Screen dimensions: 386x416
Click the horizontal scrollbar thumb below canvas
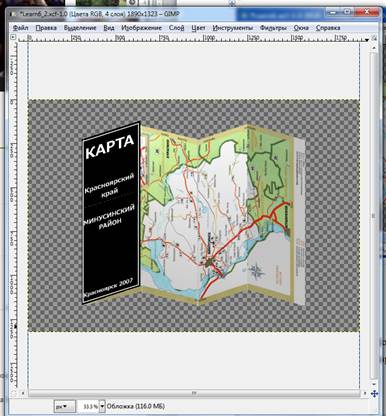pos(193,393)
